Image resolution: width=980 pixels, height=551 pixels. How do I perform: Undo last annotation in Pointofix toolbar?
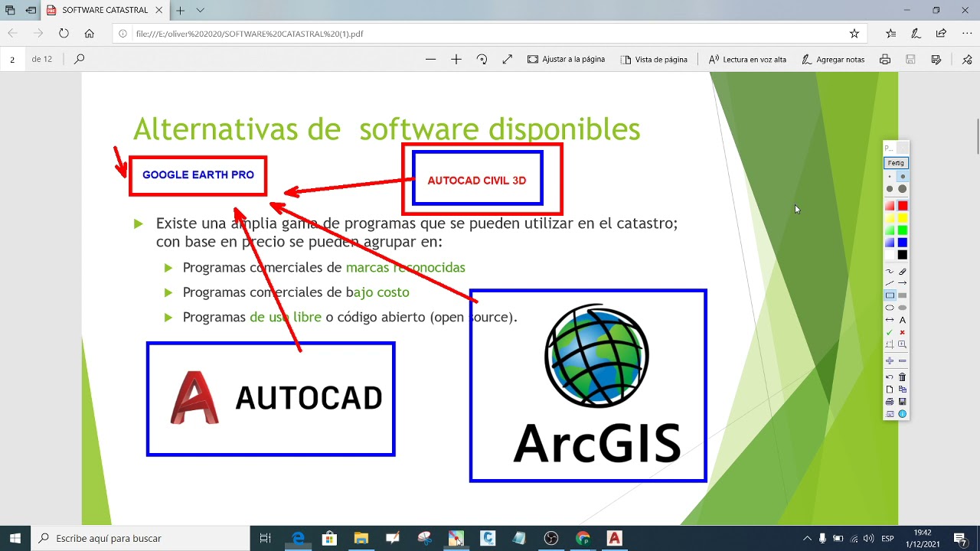pyautogui.click(x=890, y=377)
